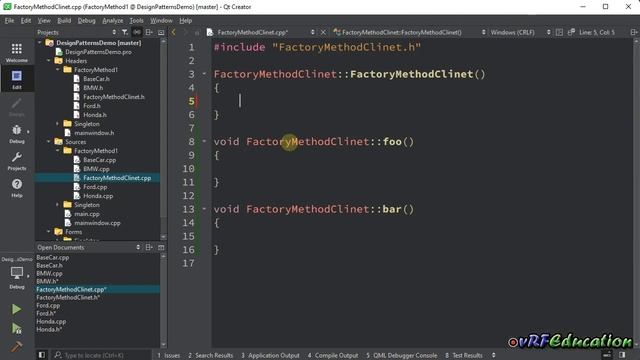Show the Application Output pane
This screenshot has width=640, height=360.
pos(270,355)
